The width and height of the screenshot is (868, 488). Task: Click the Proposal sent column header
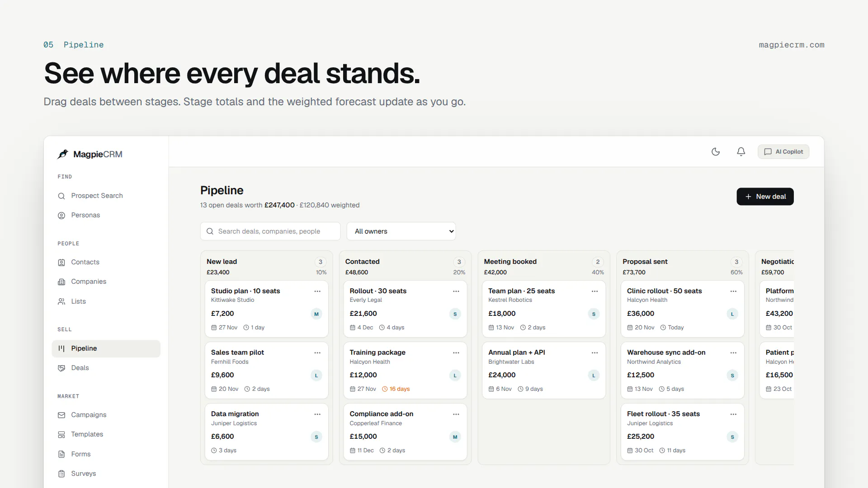(645, 262)
